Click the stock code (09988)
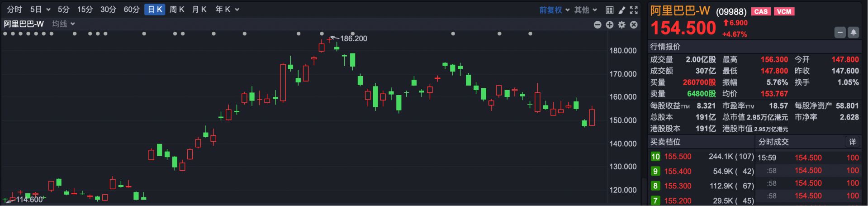 731,12
